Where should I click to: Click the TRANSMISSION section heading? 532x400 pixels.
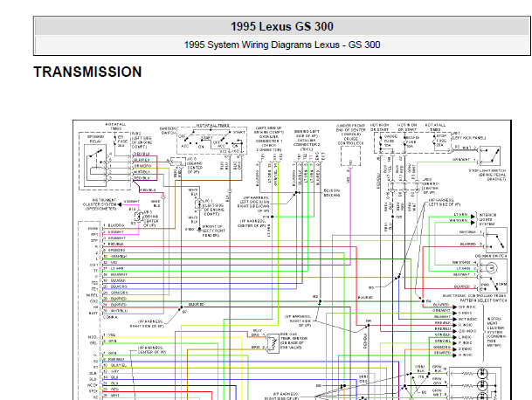87,72
